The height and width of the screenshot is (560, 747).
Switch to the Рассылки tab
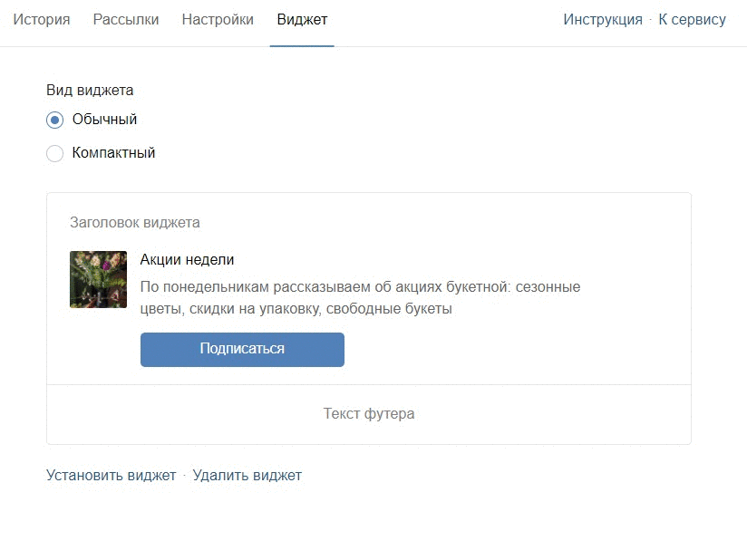pos(126,20)
